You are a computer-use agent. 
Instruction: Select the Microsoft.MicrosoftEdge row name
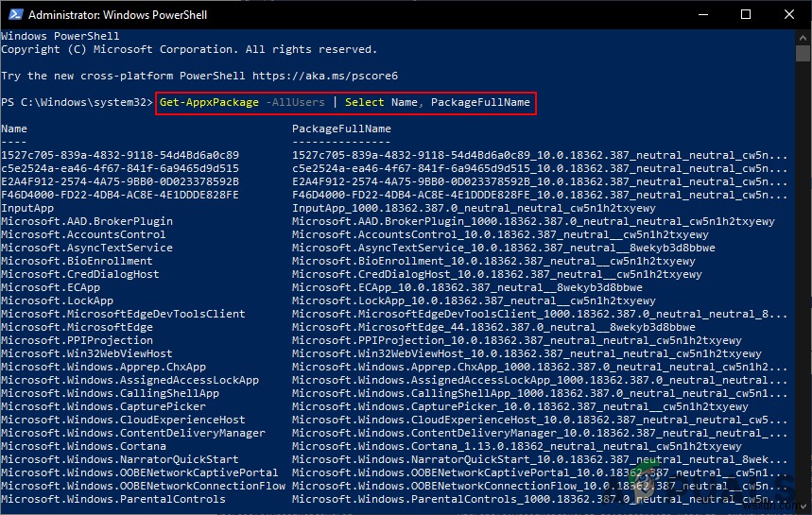(x=77, y=327)
